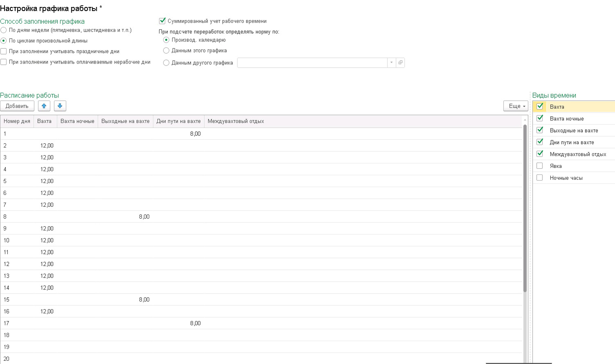Uncheck 'Вахта' time type
Viewport: 615px width, 364px height.
pyautogui.click(x=540, y=106)
